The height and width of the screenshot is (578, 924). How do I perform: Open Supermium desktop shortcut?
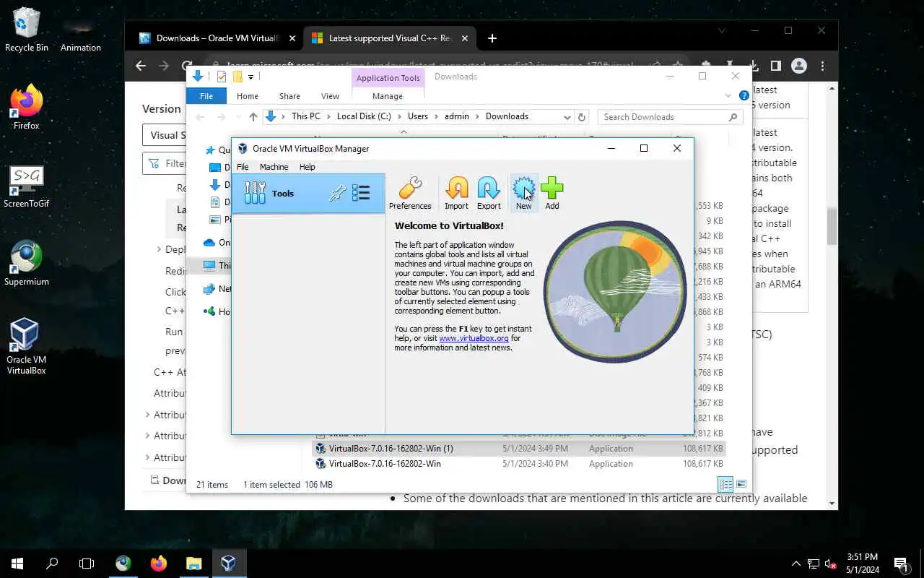pos(26,264)
